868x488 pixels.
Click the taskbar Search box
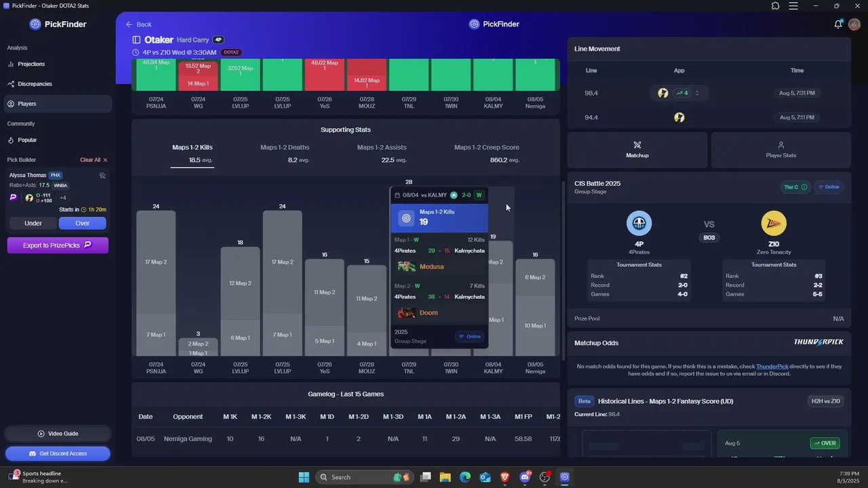coord(363,477)
